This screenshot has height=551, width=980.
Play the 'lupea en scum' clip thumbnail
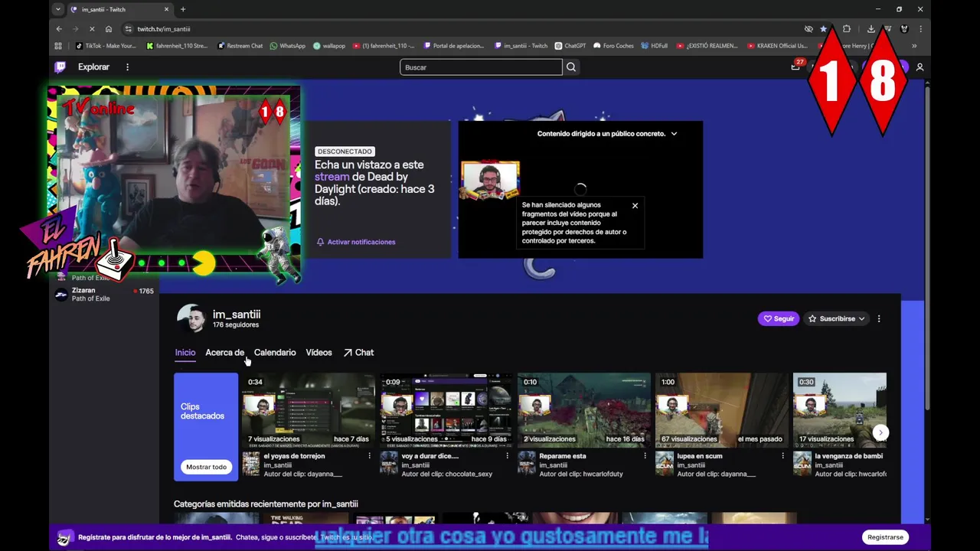pyautogui.click(x=722, y=409)
